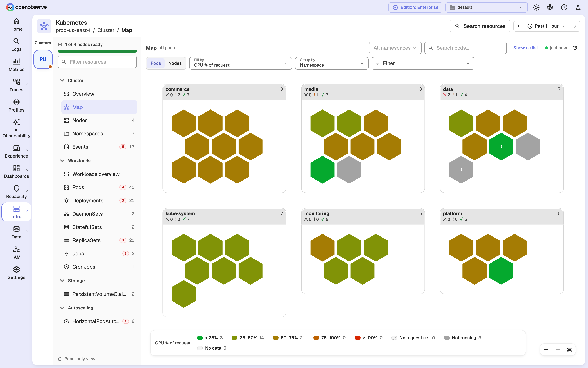Open the Events menu item

click(x=99, y=147)
